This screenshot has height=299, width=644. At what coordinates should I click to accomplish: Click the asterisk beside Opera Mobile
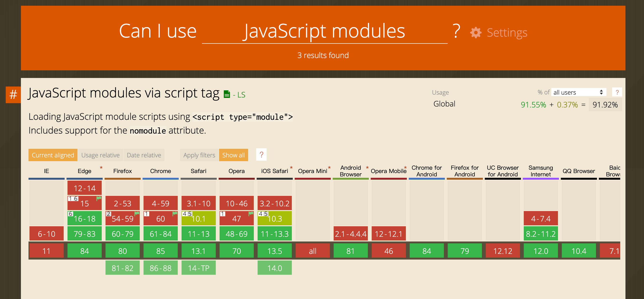pyautogui.click(x=405, y=168)
